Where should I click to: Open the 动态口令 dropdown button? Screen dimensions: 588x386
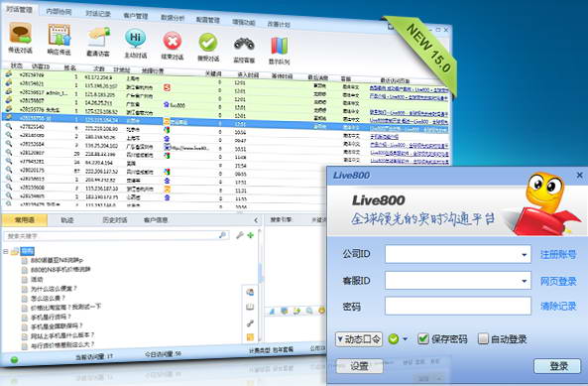click(x=359, y=339)
